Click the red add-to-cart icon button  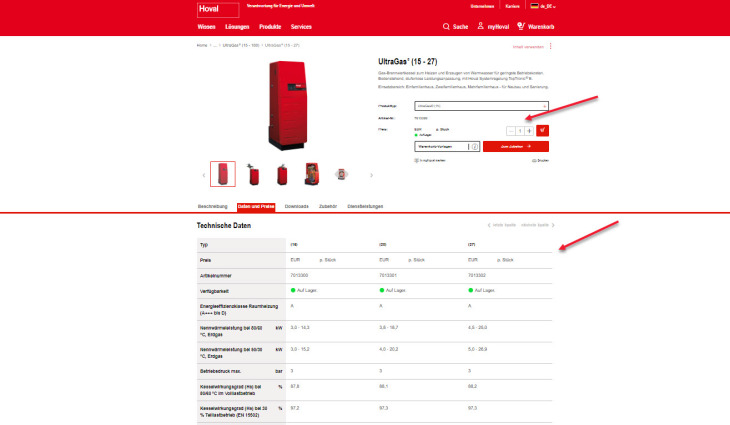coord(543,131)
